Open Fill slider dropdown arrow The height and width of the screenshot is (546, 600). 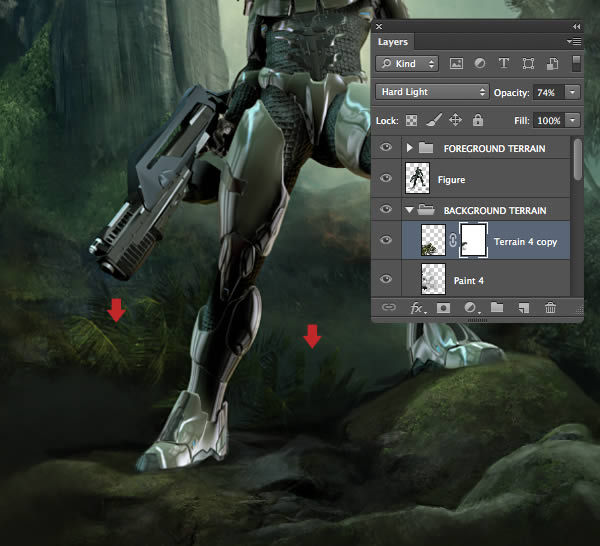point(572,121)
